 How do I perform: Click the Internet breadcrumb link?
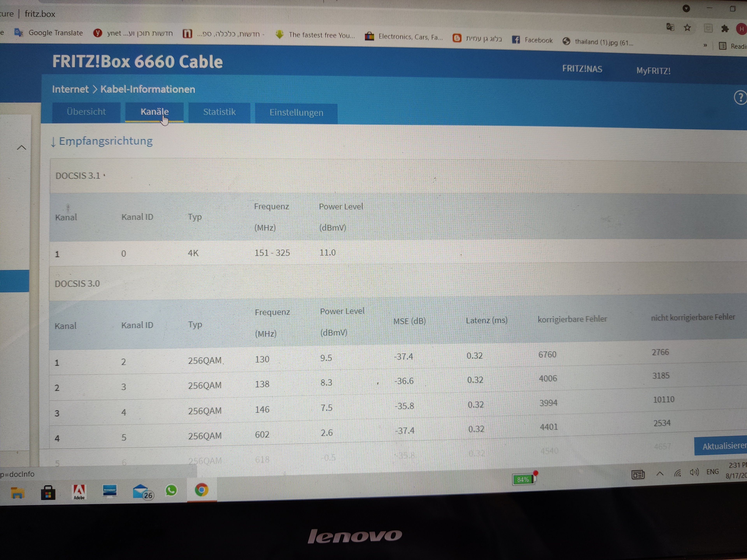(70, 89)
